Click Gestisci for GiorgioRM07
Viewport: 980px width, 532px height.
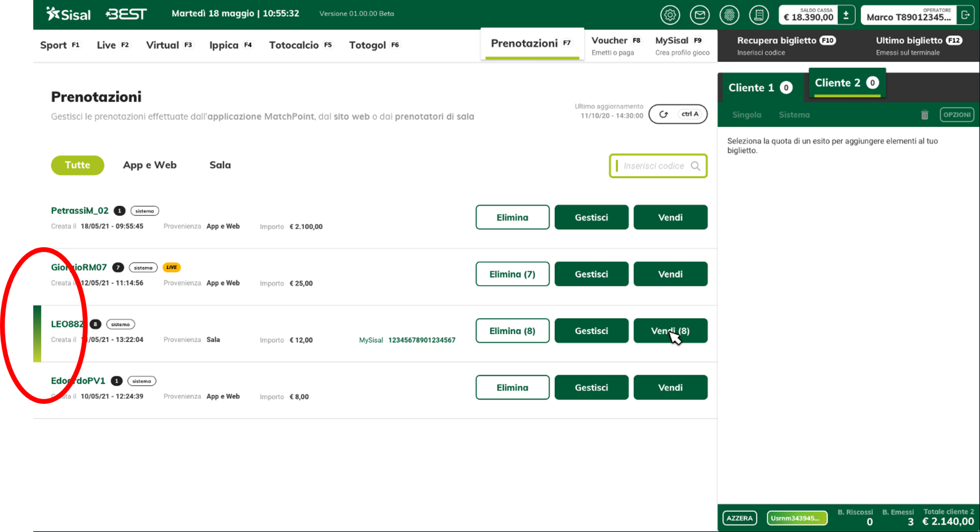(x=592, y=274)
